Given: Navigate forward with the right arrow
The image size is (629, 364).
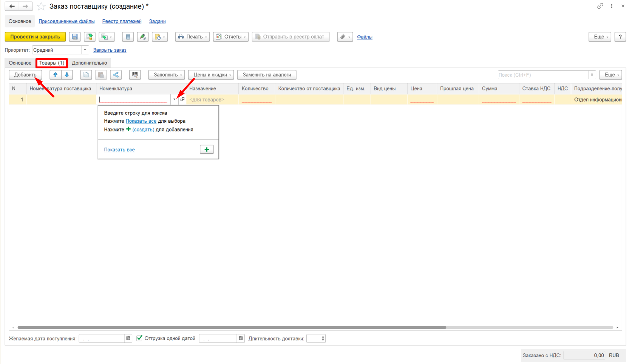Looking at the screenshot, I should [x=25, y=6].
